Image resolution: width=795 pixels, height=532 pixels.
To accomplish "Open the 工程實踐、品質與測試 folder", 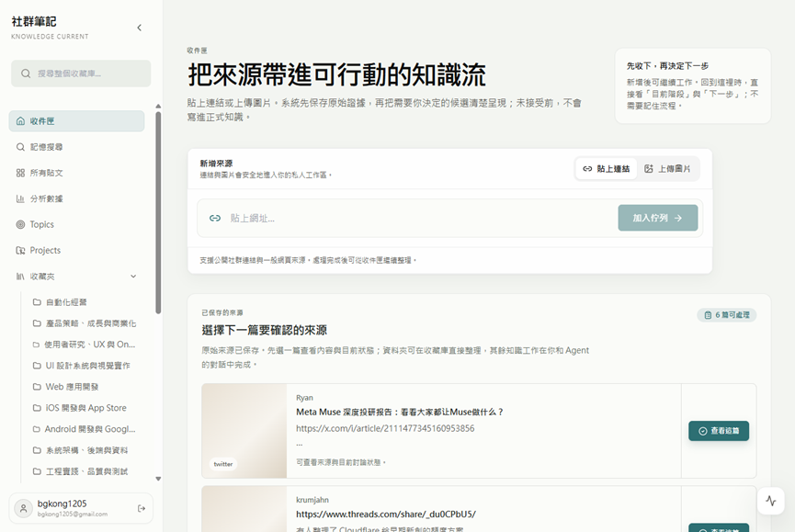I will (84, 471).
